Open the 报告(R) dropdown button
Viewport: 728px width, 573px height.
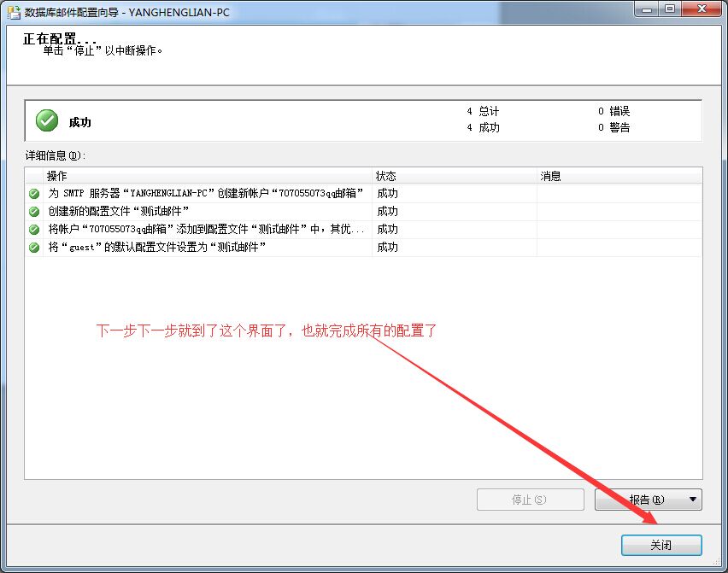tap(649, 500)
